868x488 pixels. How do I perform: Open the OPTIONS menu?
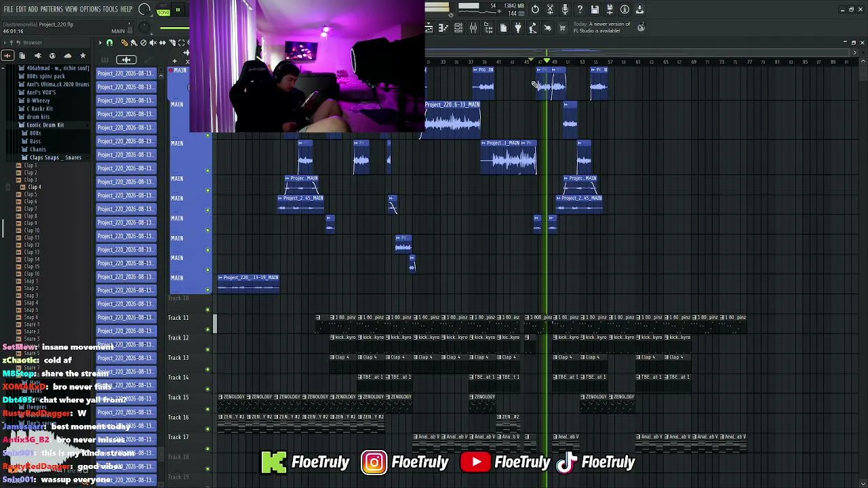pos(90,9)
